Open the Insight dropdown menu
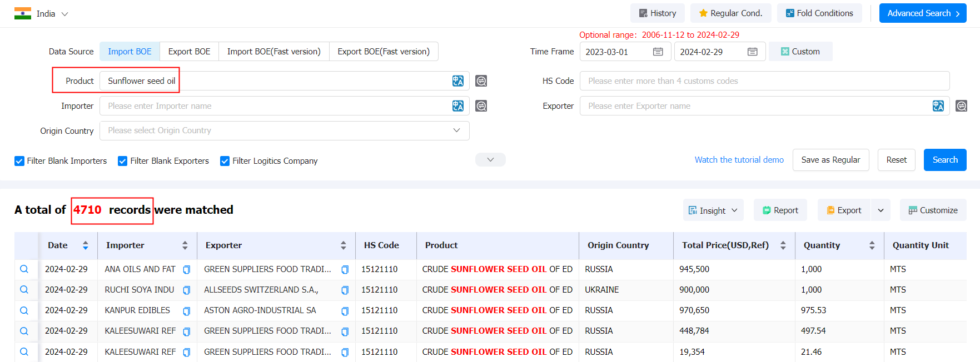Viewport: 980px width, 362px height. pos(713,210)
